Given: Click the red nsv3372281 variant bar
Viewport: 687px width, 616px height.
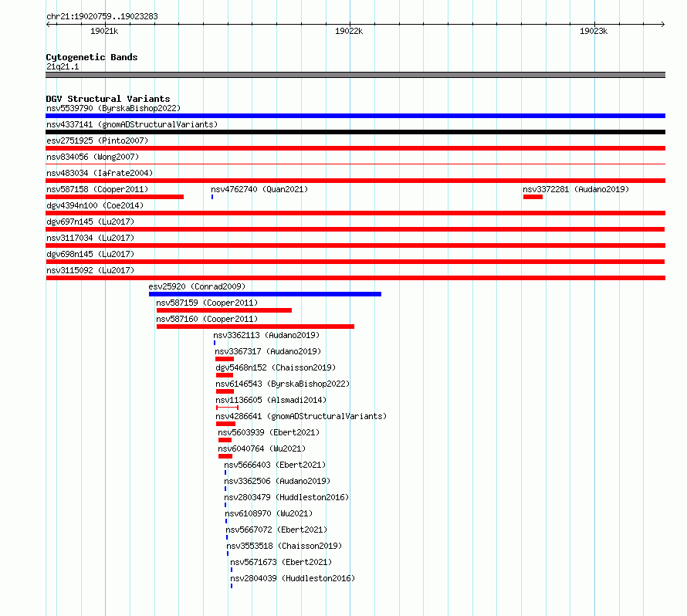Looking at the screenshot, I should coord(533,197).
